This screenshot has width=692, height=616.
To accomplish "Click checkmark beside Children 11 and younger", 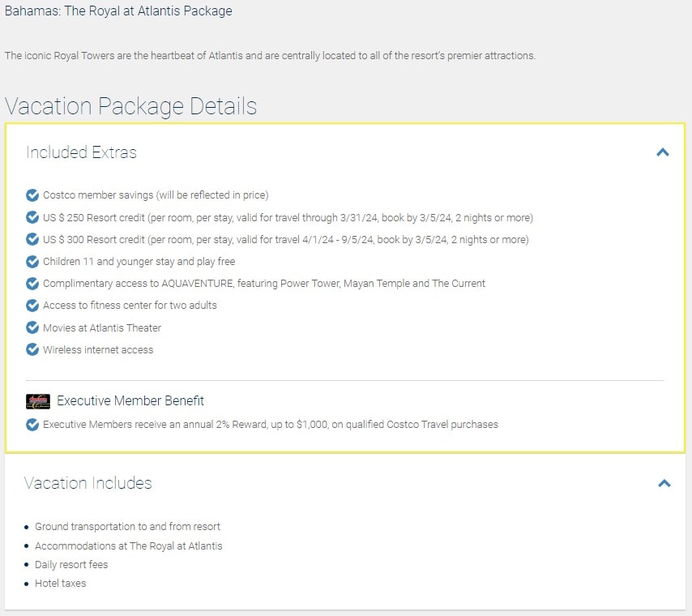I will (x=32, y=262).
